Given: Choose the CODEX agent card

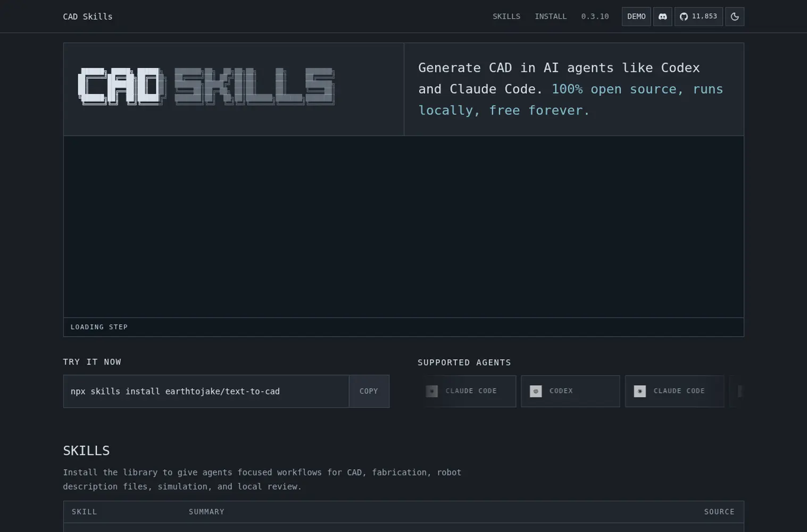Looking at the screenshot, I should point(570,391).
